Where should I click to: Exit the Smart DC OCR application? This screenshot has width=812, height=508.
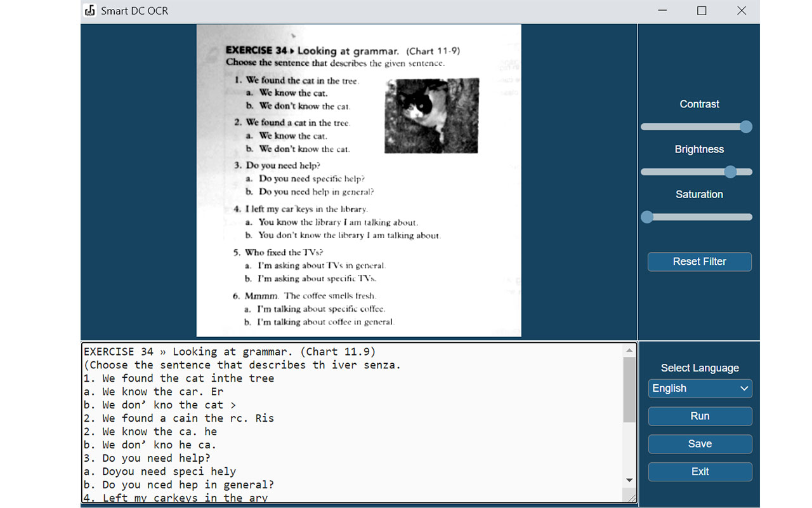(x=700, y=472)
